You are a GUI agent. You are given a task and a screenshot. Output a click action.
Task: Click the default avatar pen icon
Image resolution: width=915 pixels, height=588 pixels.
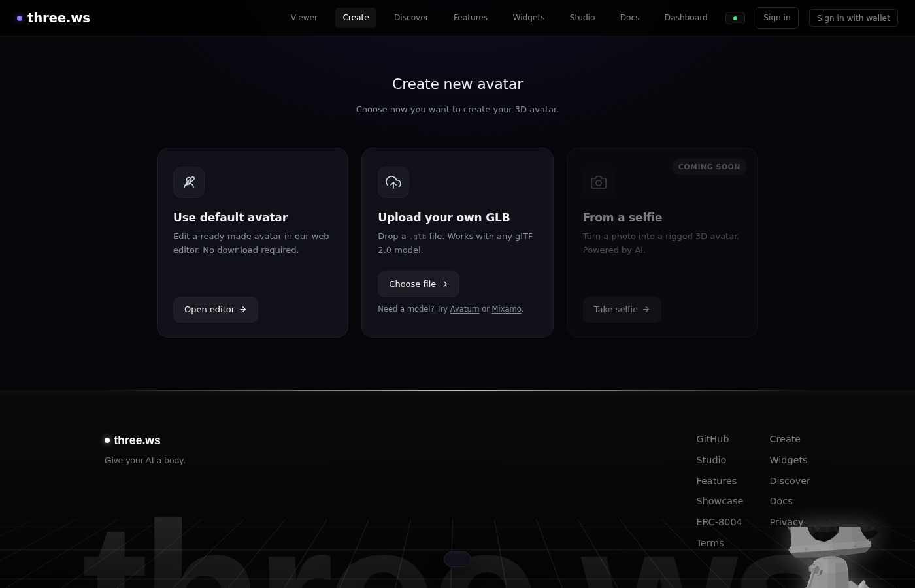click(189, 182)
